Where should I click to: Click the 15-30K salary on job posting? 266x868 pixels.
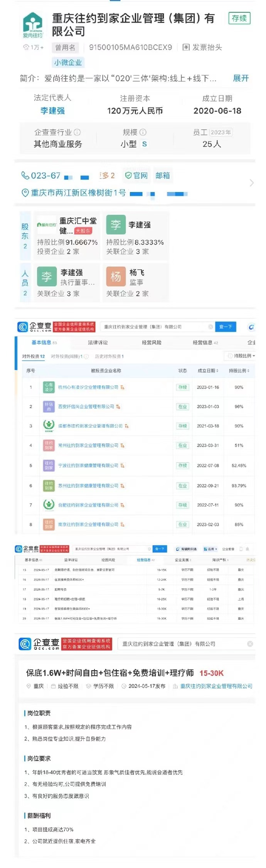[211, 673]
